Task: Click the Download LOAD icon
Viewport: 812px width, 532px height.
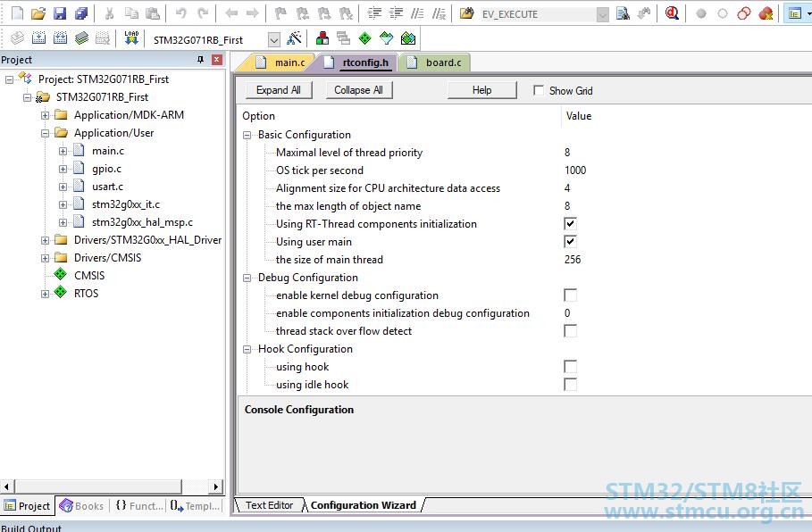Action: [x=131, y=38]
